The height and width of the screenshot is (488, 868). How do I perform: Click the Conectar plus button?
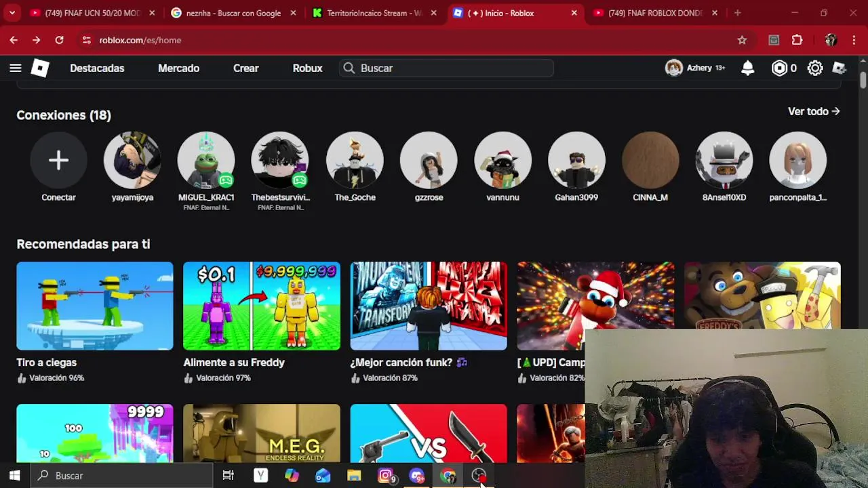pos(58,160)
